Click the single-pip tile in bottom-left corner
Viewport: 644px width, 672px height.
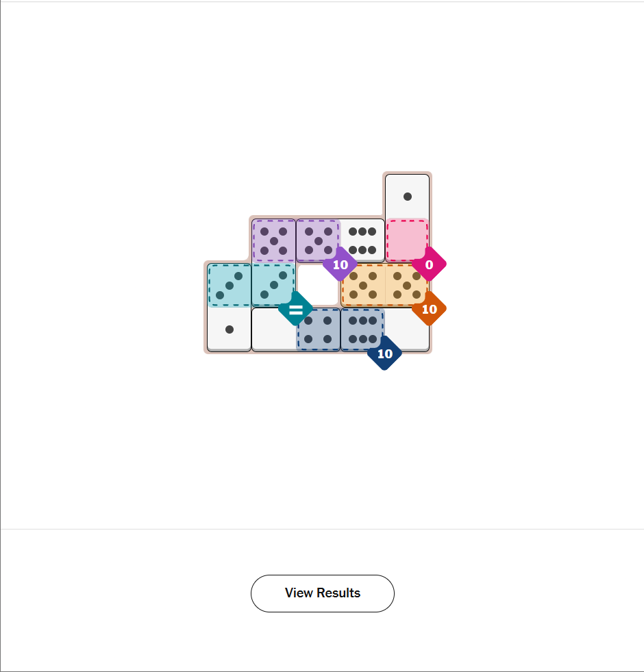[230, 329]
